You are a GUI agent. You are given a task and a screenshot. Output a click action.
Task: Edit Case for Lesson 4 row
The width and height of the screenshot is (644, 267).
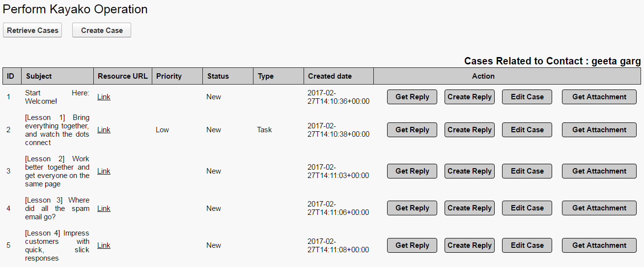[x=527, y=245]
